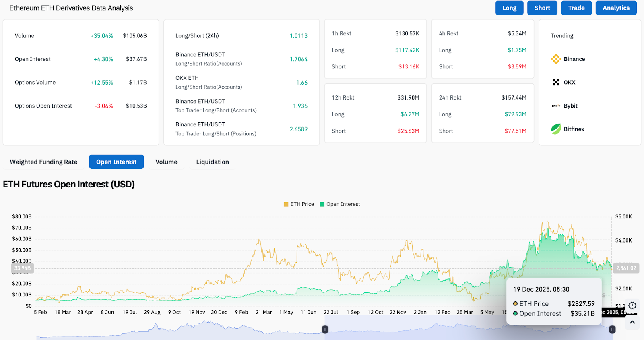Select the blue Open Interest tab
The image size is (644, 340).
tap(116, 162)
